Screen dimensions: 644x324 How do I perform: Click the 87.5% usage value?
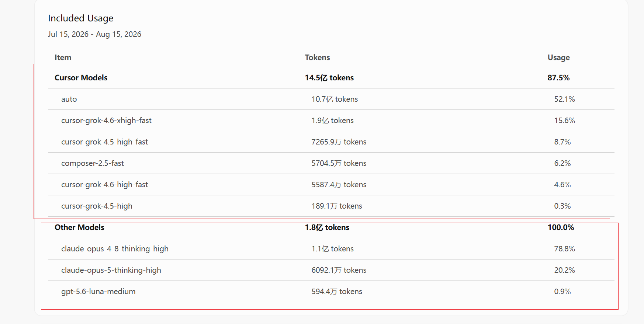pyautogui.click(x=558, y=78)
